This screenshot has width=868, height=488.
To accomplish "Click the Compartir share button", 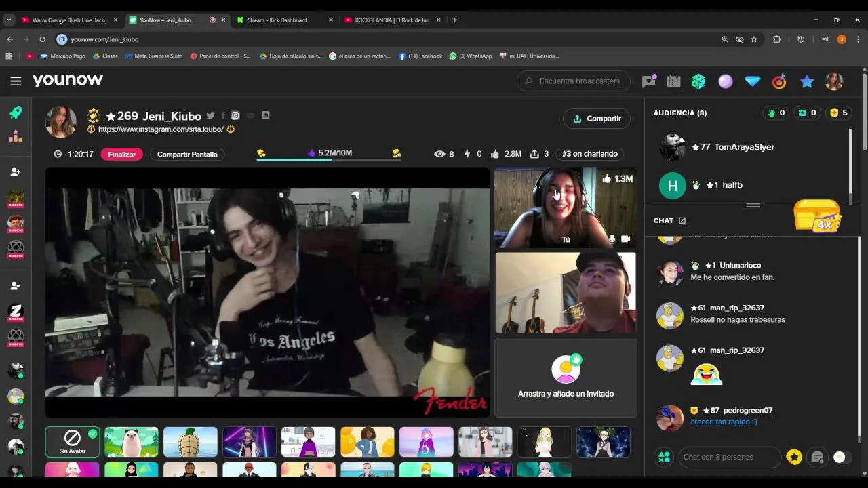I will pos(597,119).
